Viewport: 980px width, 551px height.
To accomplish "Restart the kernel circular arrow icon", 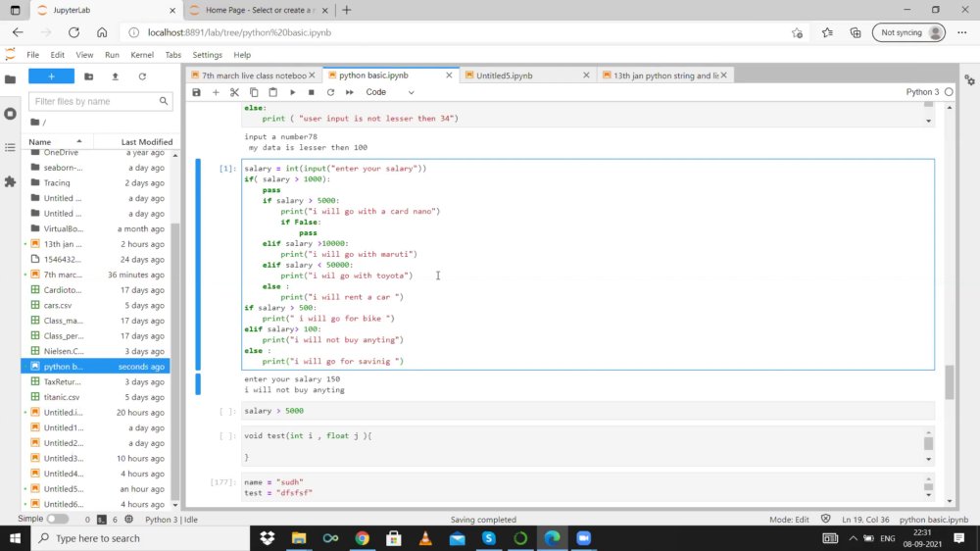I will click(330, 92).
